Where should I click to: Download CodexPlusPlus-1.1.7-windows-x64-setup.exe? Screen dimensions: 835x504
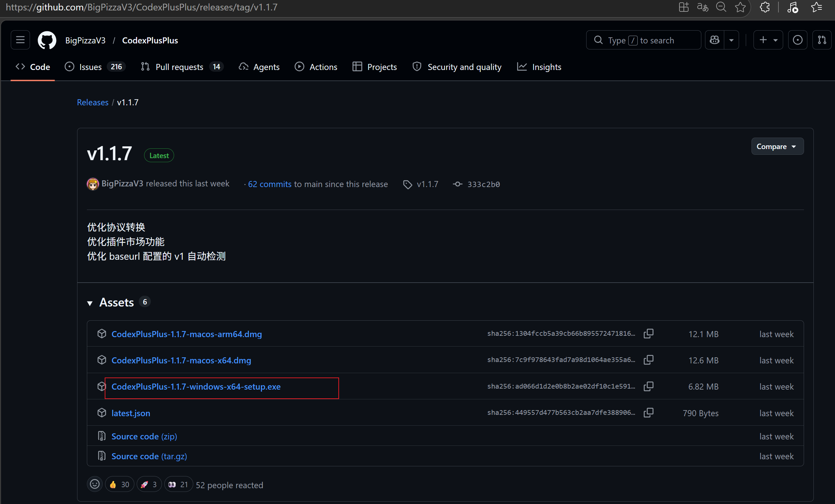coord(196,387)
